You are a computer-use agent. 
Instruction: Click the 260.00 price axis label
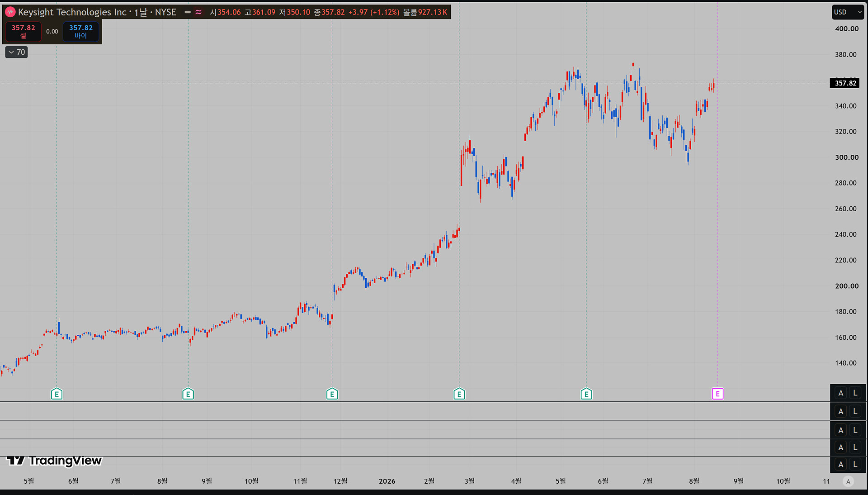click(845, 209)
